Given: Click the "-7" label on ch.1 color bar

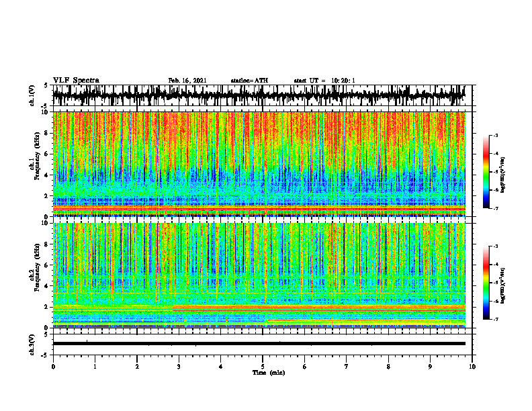Looking at the screenshot, I should pos(495,208).
